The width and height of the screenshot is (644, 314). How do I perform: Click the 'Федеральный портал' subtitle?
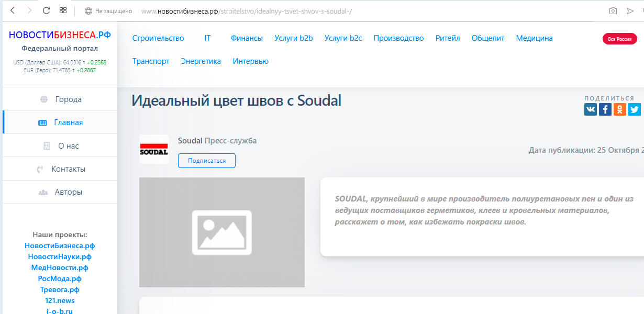pyautogui.click(x=60, y=49)
